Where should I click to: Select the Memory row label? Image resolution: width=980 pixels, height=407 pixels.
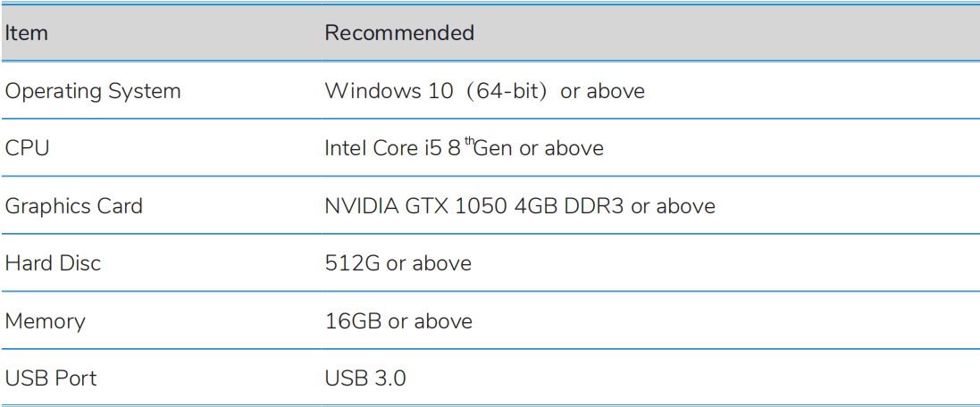pyautogui.click(x=46, y=321)
